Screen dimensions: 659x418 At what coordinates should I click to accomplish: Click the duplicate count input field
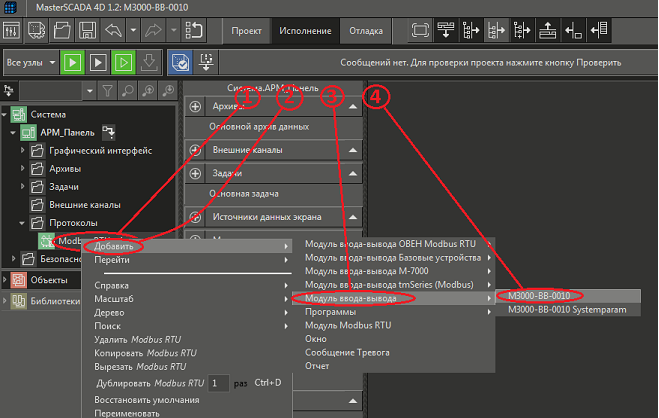point(219,383)
